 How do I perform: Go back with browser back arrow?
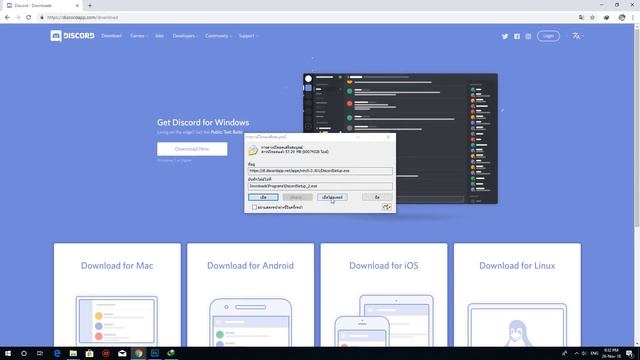pos(7,18)
